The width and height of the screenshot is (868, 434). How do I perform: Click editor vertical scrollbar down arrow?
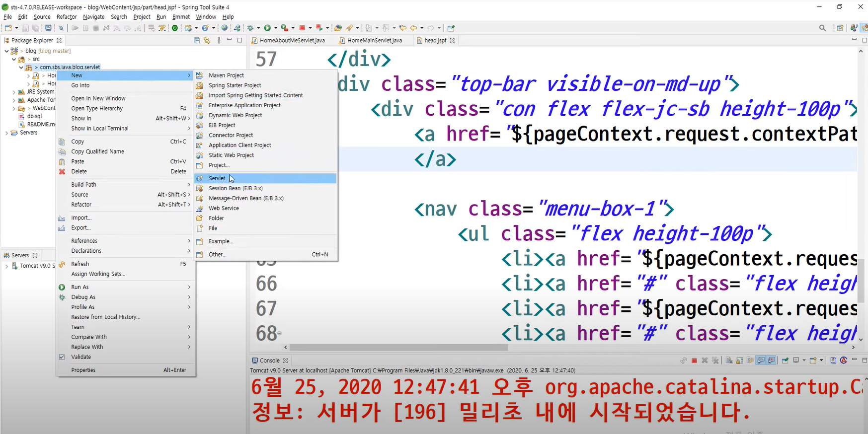tap(861, 340)
